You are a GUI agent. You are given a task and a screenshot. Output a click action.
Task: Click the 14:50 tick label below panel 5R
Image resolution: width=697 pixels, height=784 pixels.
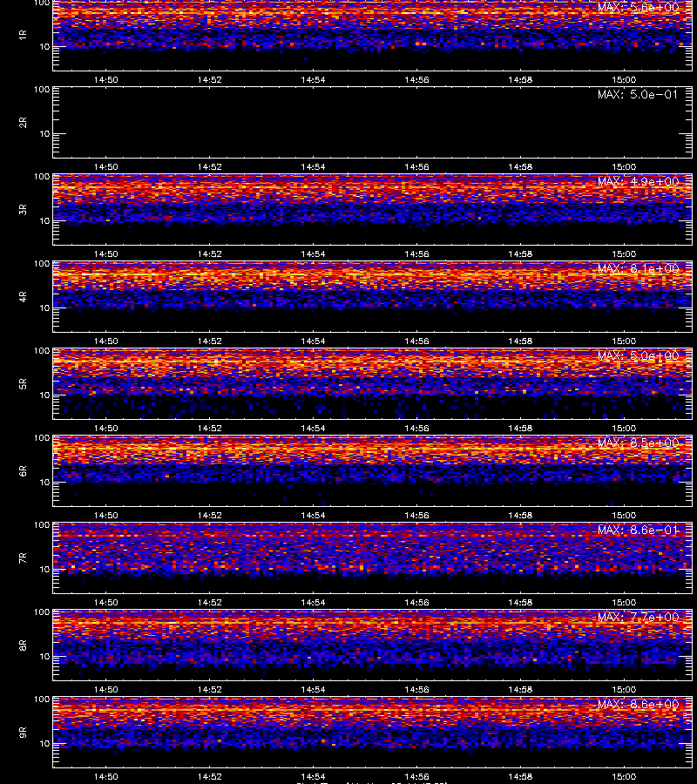[106, 429]
